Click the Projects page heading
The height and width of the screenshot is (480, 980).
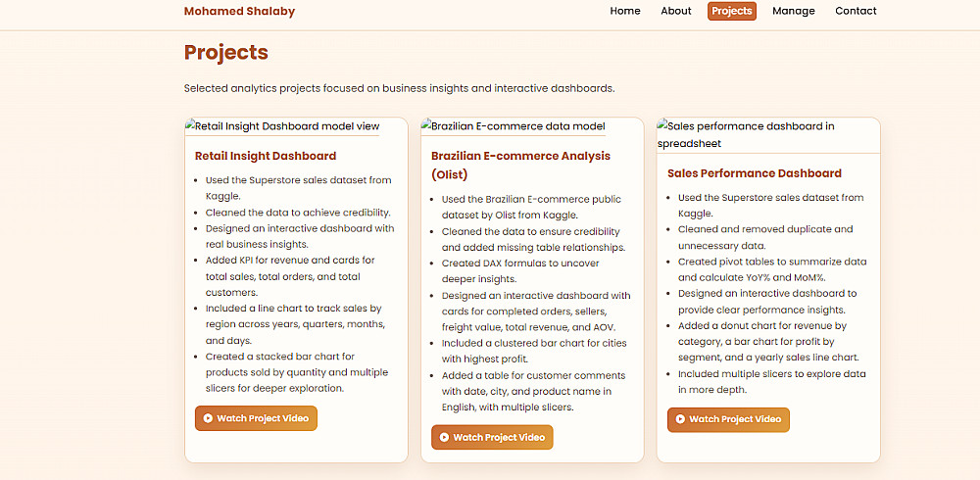pos(226,53)
